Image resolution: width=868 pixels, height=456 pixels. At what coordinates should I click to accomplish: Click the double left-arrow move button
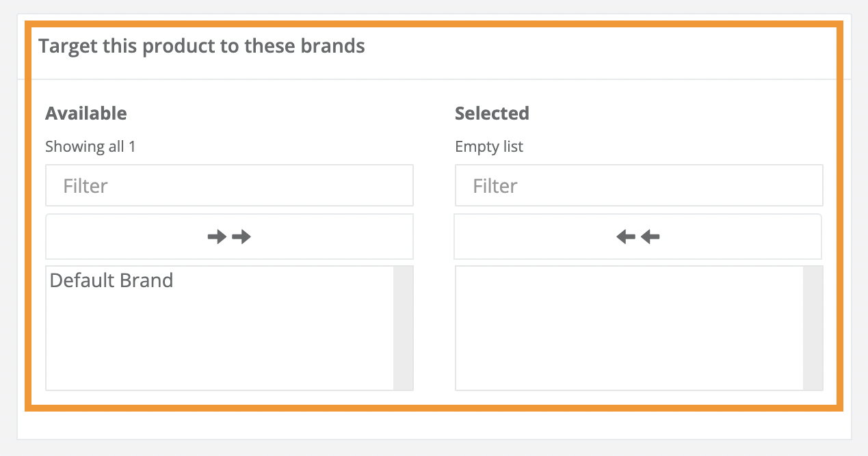point(638,236)
